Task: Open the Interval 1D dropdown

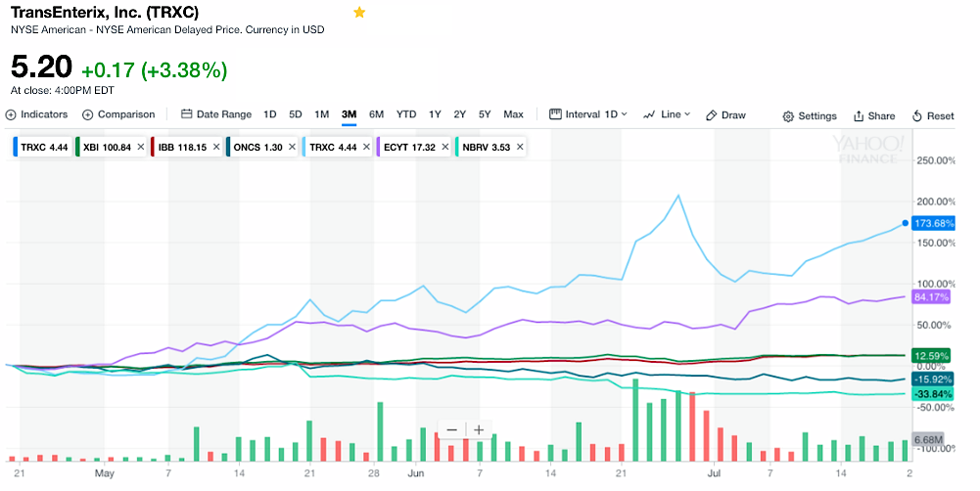Action: 588,114
